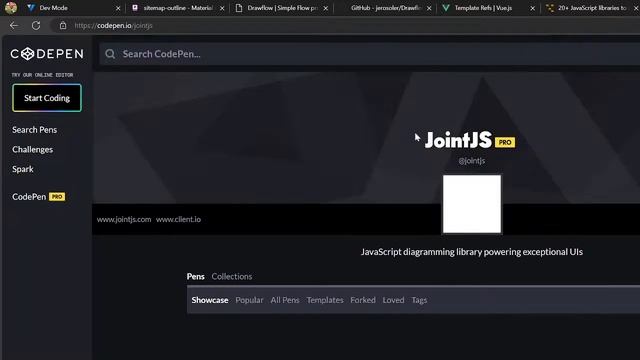Close the Drawflow Simple Flow tab
Screen dimensions: 640x360
326,8
